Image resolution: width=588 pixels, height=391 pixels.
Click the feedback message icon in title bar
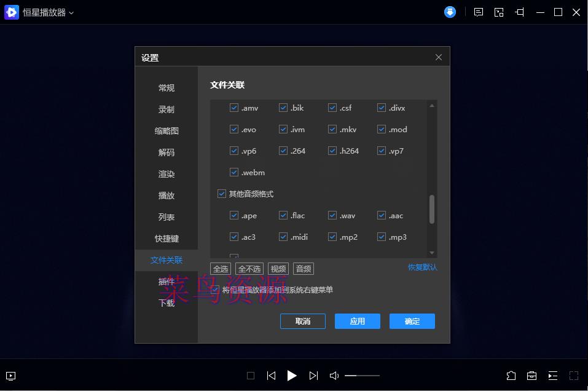(x=478, y=12)
